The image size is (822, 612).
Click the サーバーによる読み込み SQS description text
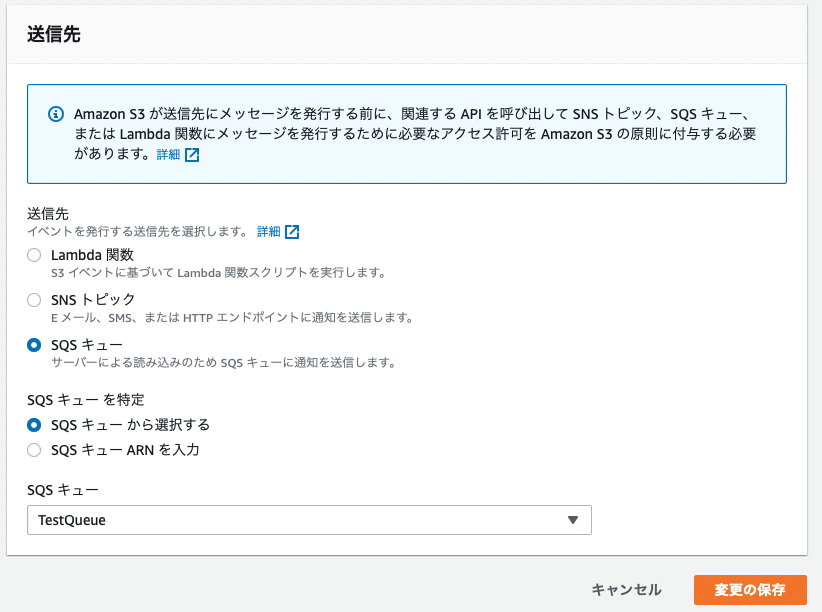tap(224, 362)
